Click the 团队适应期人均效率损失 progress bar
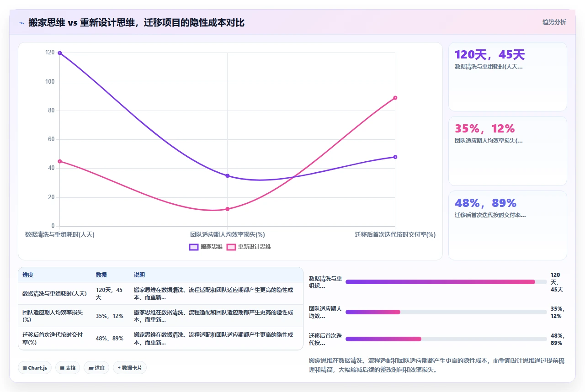Screen dimensions: 585x392 [x=446, y=312]
